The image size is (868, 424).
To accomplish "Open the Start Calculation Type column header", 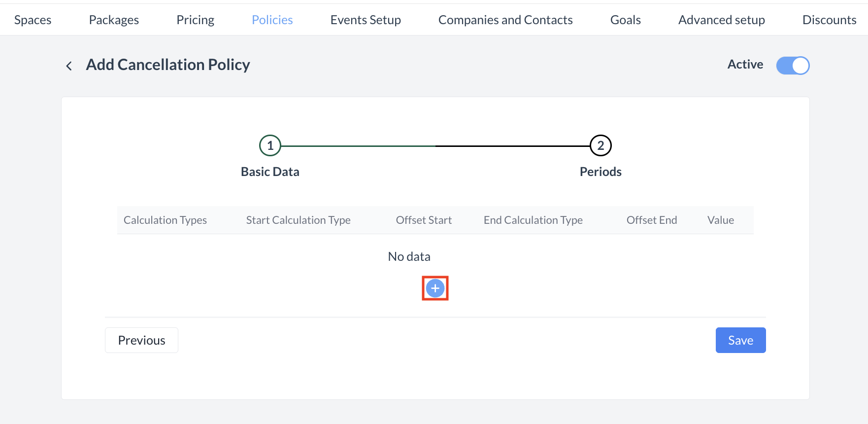I will [298, 220].
